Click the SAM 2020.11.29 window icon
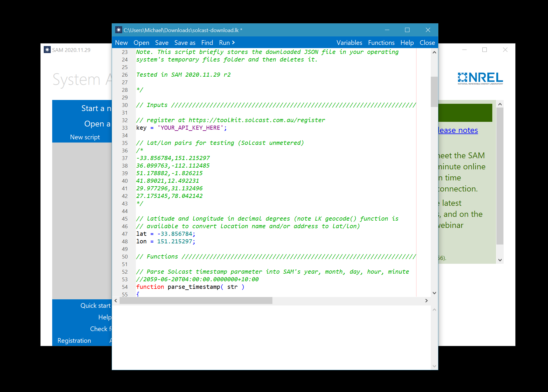This screenshot has width=548, height=392. [47, 50]
